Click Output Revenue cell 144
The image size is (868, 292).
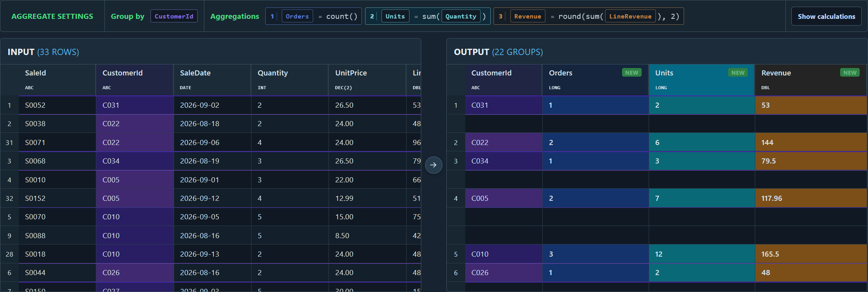[x=811, y=143]
